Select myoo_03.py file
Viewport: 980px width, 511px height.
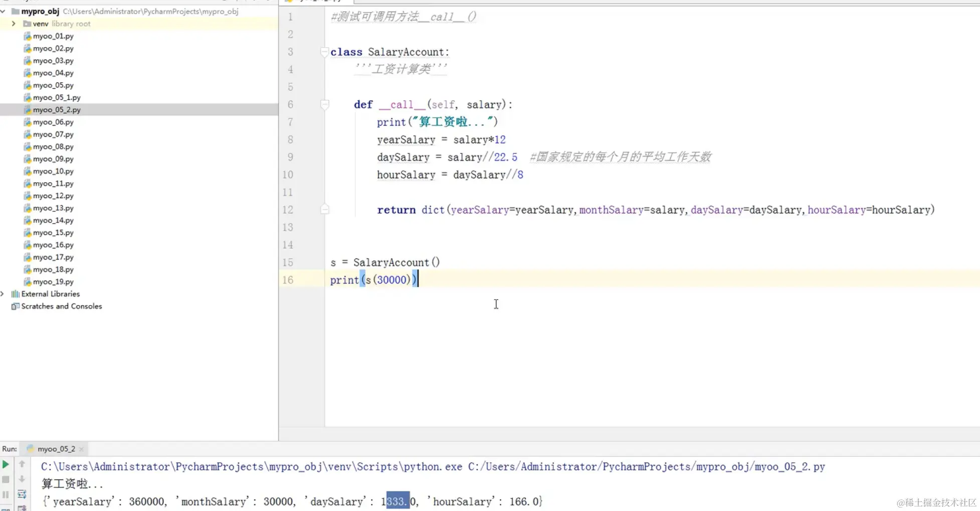(53, 61)
